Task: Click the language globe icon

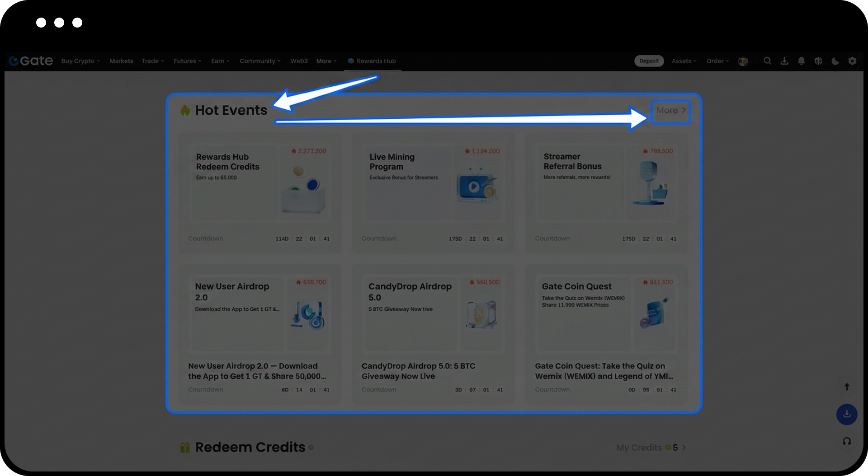Action: coord(818,61)
